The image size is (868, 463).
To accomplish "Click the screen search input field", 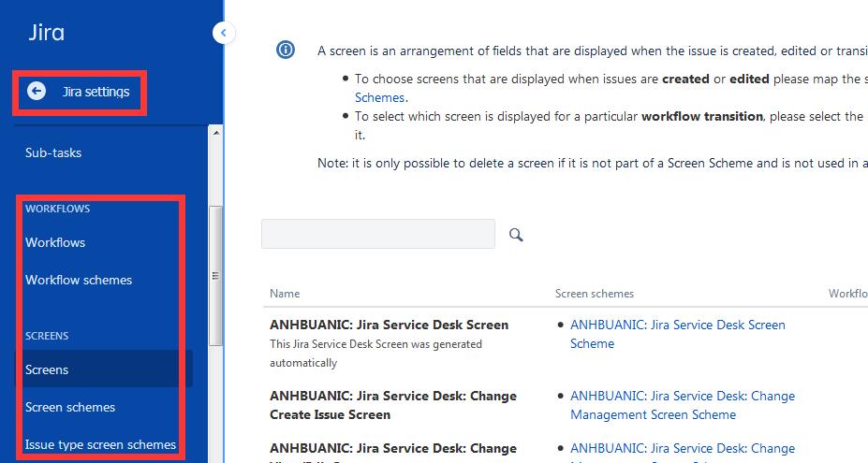I will 378,234.
